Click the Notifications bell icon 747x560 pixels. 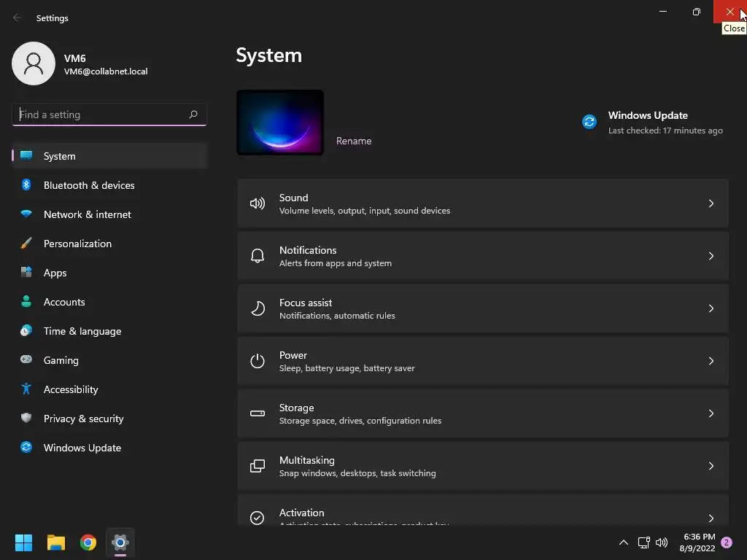pos(258,256)
